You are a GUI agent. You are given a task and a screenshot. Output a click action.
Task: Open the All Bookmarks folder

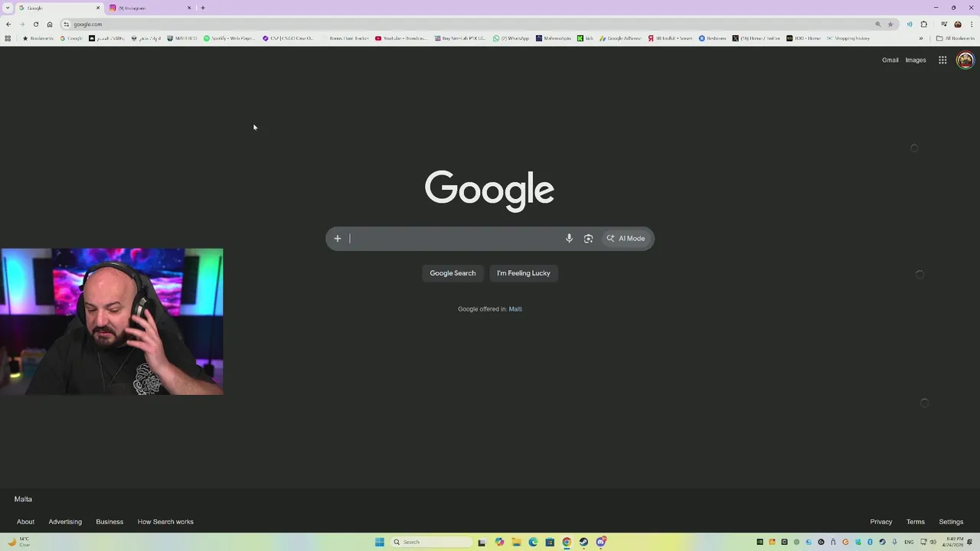955,38
